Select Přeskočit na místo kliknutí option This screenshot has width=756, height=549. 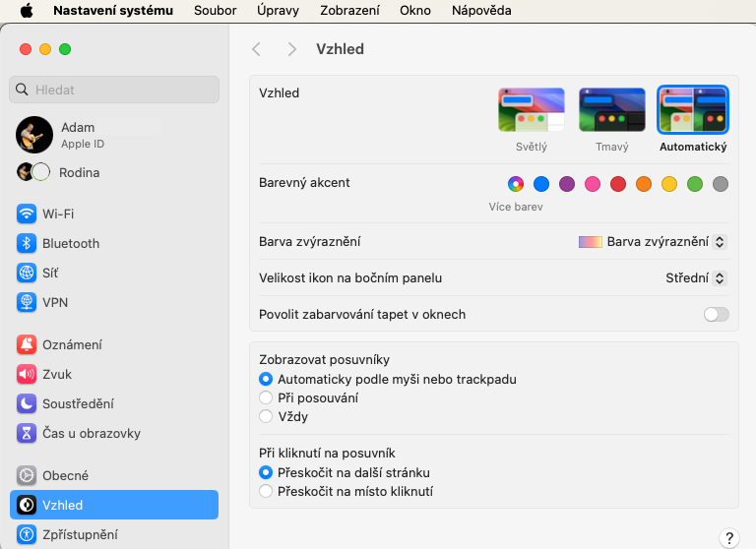(x=266, y=491)
